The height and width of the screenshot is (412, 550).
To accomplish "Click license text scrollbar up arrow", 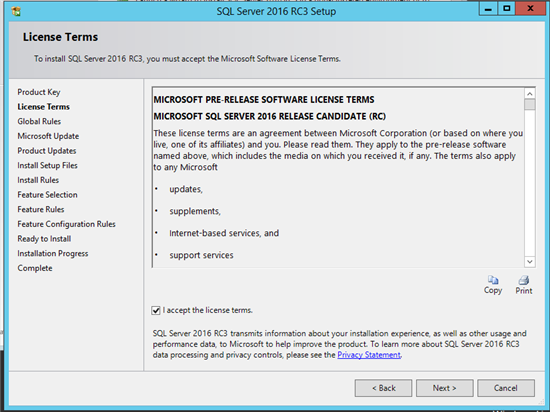I will 530,94.
